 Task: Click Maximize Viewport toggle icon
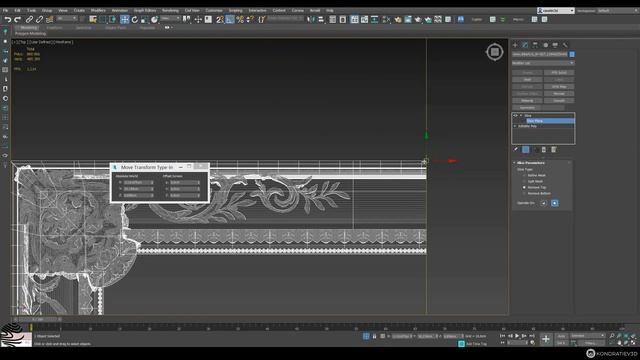click(x=633, y=343)
